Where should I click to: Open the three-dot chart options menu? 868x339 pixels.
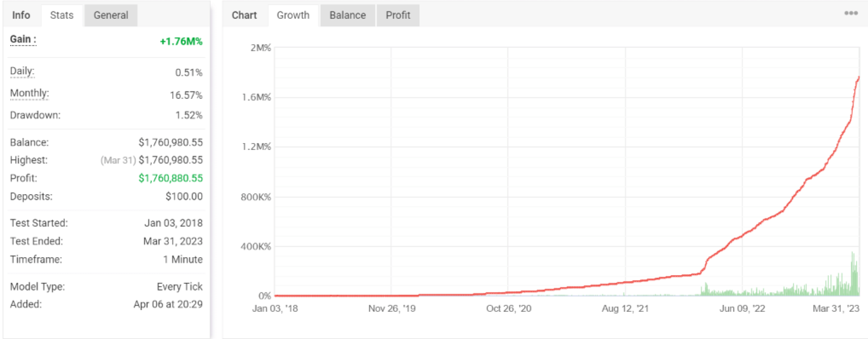tap(851, 13)
